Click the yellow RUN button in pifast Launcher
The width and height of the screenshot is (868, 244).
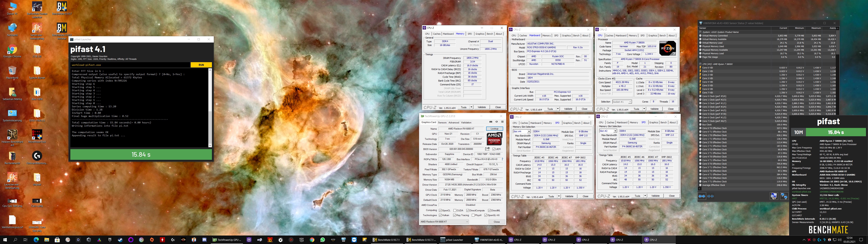(201, 65)
